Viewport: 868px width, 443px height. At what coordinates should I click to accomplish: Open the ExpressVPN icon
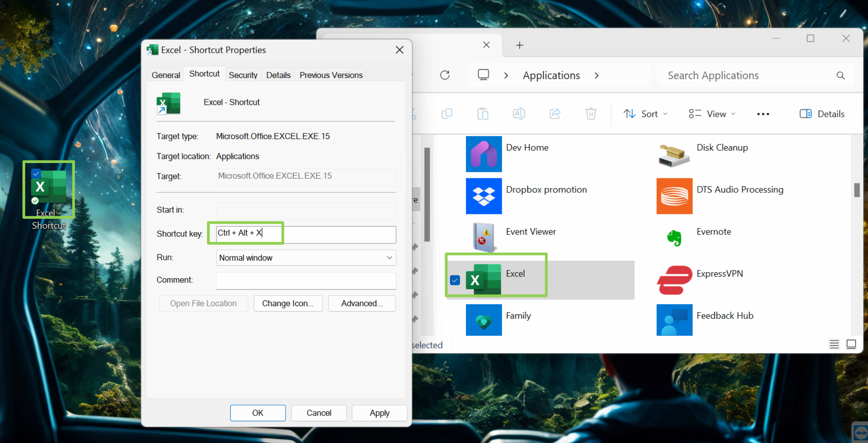[x=674, y=280]
